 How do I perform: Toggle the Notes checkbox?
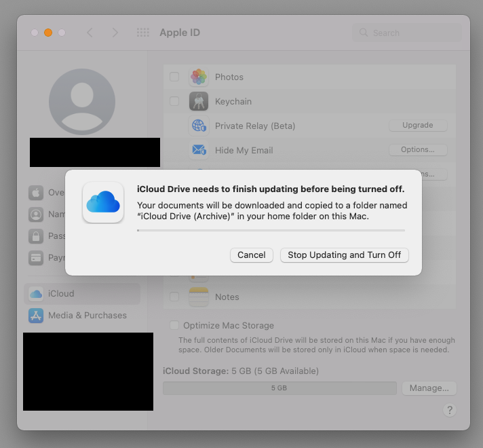174,297
